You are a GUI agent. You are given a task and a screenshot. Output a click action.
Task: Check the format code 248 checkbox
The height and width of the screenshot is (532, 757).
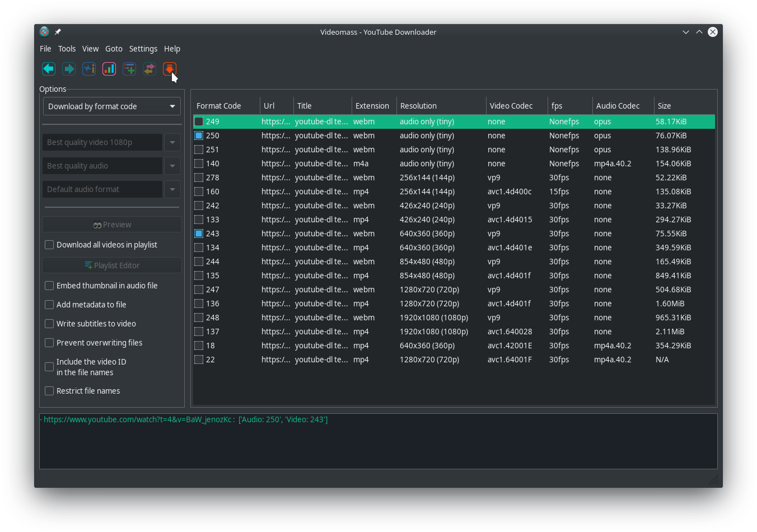click(x=199, y=318)
